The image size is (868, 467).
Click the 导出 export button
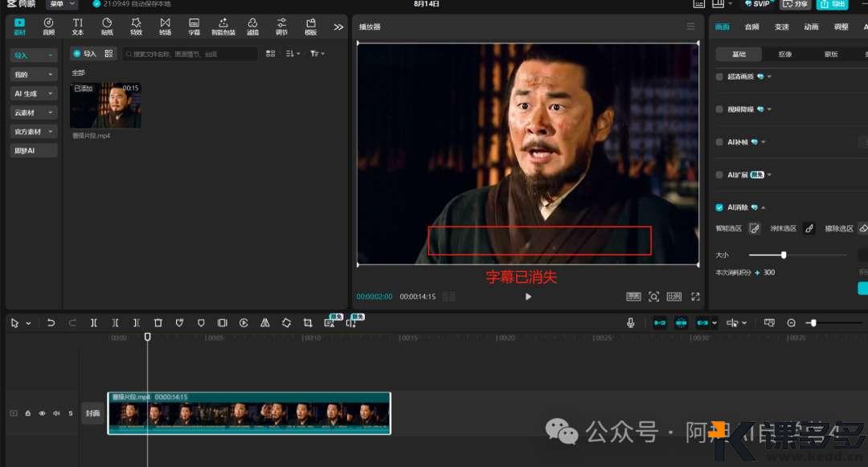click(x=832, y=4)
